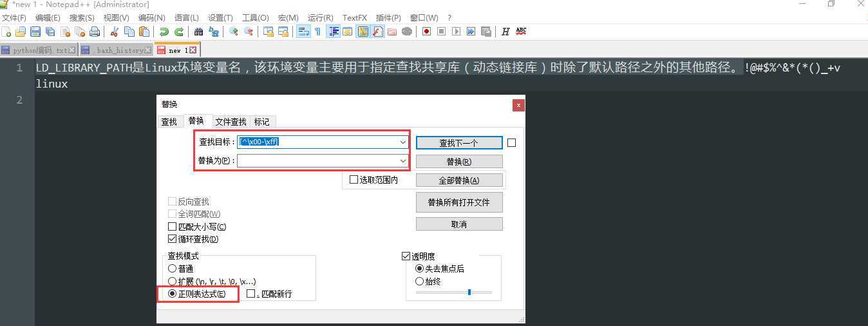The width and height of the screenshot is (868, 326).
Task: Click the 替换(R) button
Action: tap(459, 161)
